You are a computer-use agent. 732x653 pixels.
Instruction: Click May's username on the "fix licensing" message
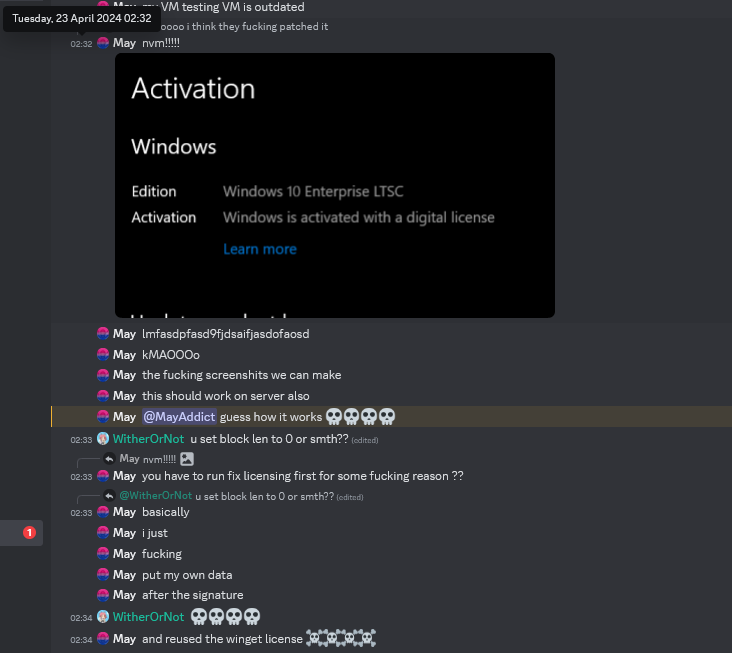coord(124,476)
